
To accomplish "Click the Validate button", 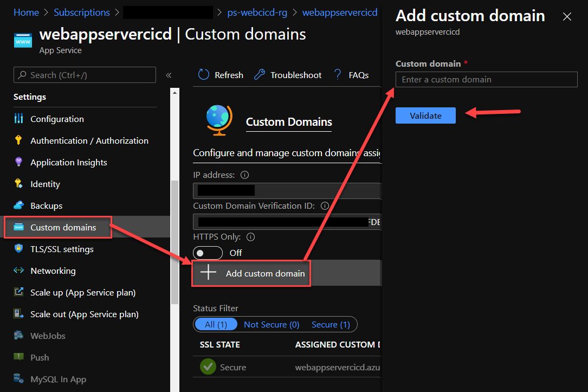I will coord(425,115).
